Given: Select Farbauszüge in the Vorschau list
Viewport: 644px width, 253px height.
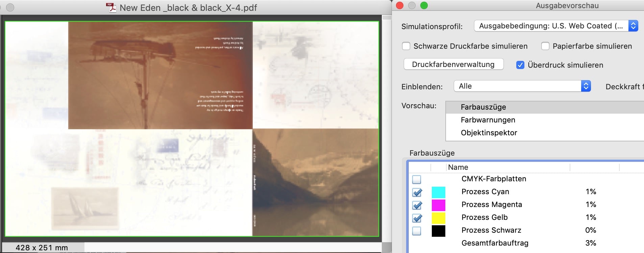Looking at the screenshot, I should coord(545,107).
